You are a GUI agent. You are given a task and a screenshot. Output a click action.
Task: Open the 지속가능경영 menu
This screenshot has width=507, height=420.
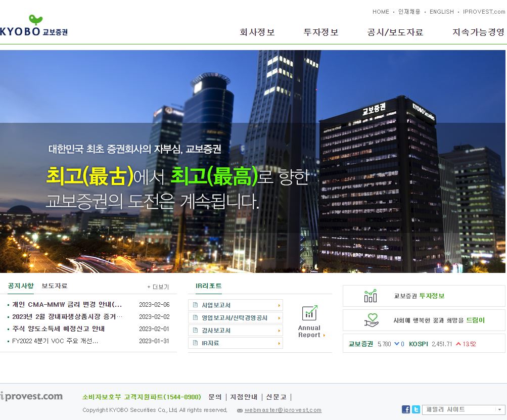(478, 32)
